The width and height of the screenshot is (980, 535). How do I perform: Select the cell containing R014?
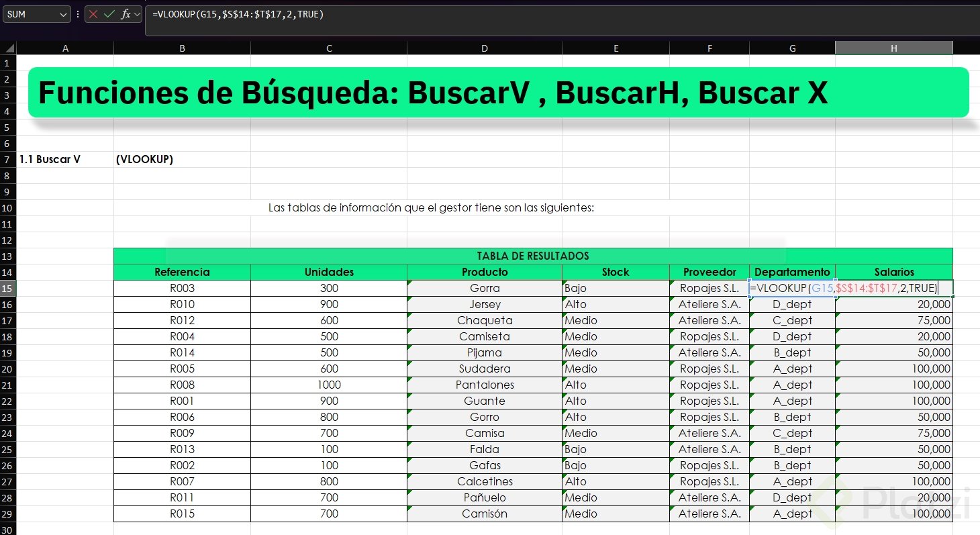pos(182,352)
